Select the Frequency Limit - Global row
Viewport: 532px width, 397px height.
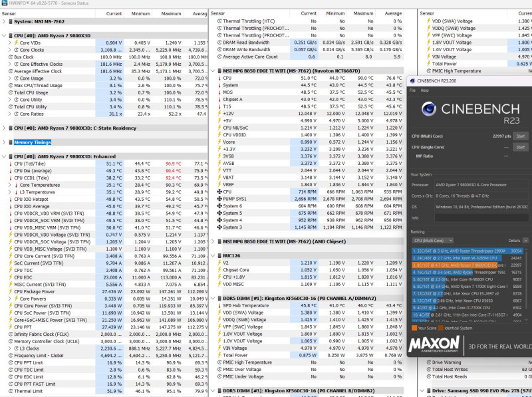pyautogui.click(x=104, y=355)
